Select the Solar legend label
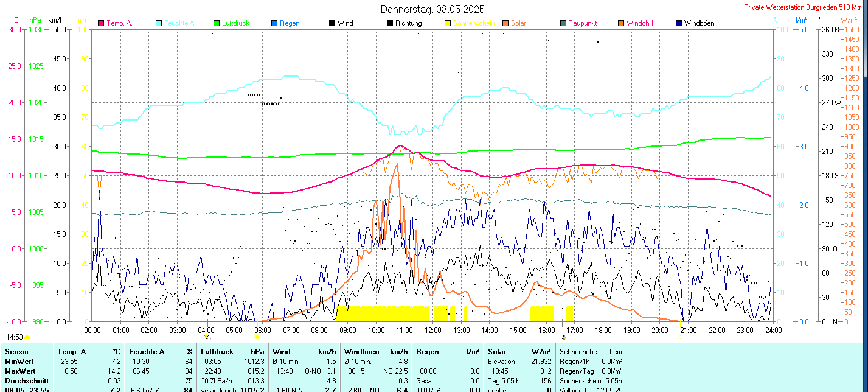The image size is (868, 392). (x=518, y=23)
